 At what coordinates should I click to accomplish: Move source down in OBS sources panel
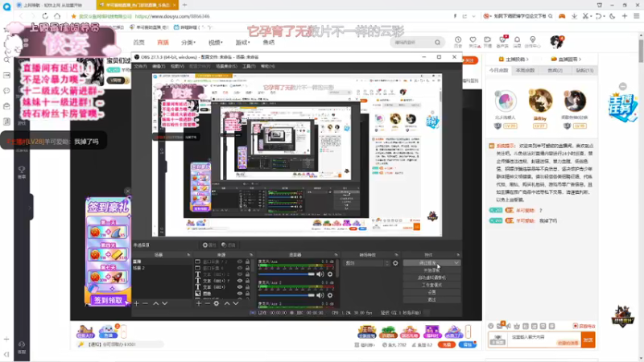click(236, 303)
